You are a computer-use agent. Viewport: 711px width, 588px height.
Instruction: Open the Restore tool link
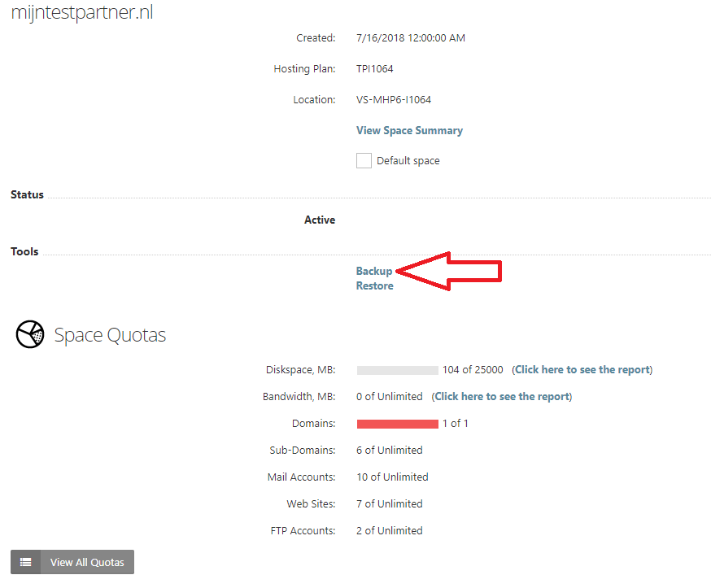pos(374,286)
